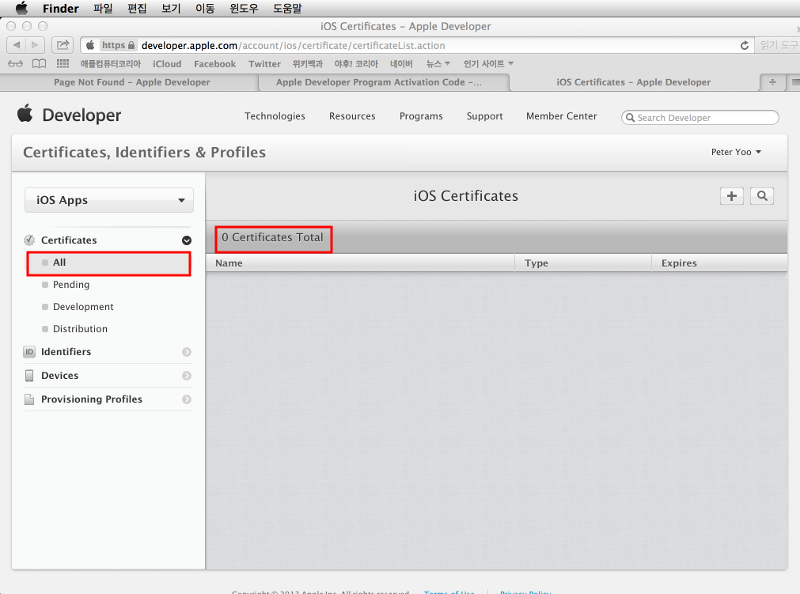Expand the Identifiers section arrow
This screenshot has height=594, width=800.
tap(187, 352)
